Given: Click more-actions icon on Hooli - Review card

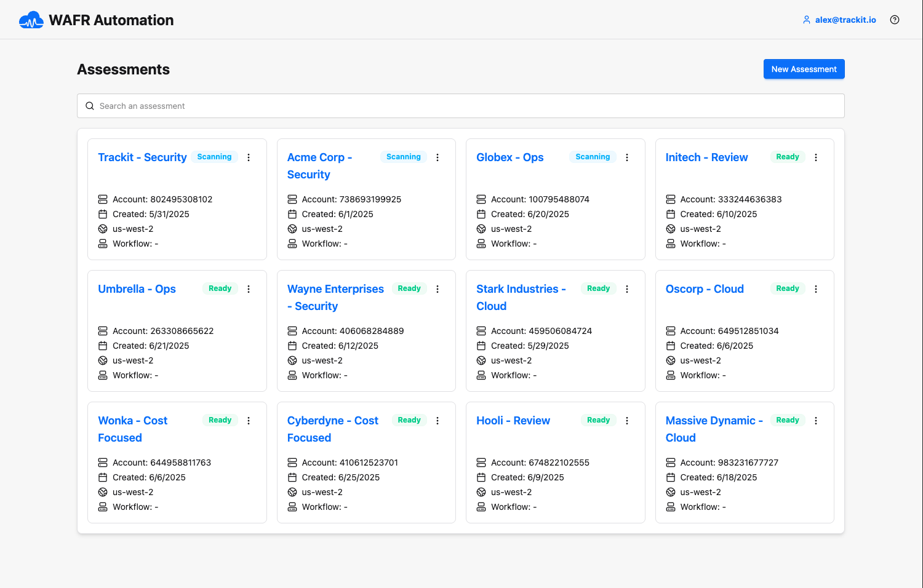Looking at the screenshot, I should click(627, 421).
